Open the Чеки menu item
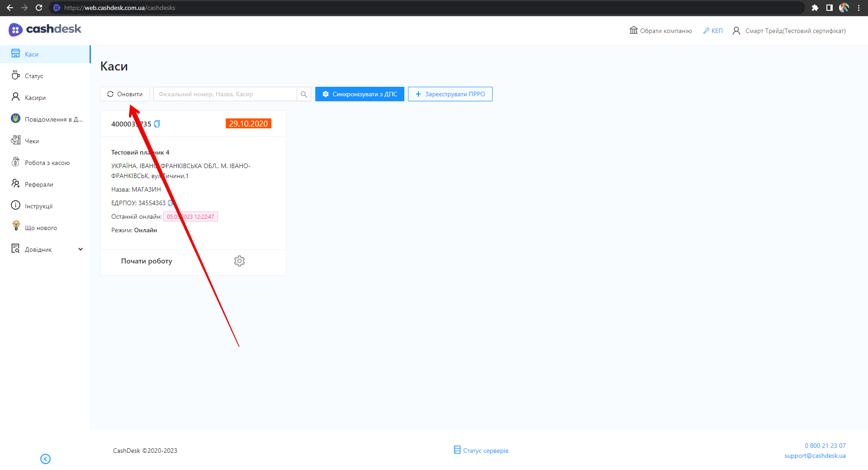This screenshot has height=470, width=868. [32, 141]
